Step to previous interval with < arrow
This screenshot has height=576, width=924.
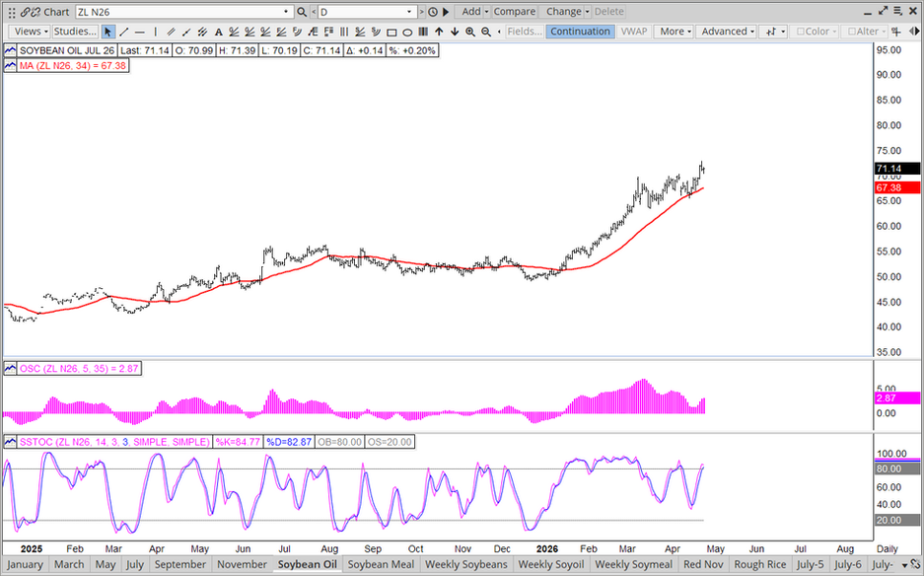tap(313, 12)
